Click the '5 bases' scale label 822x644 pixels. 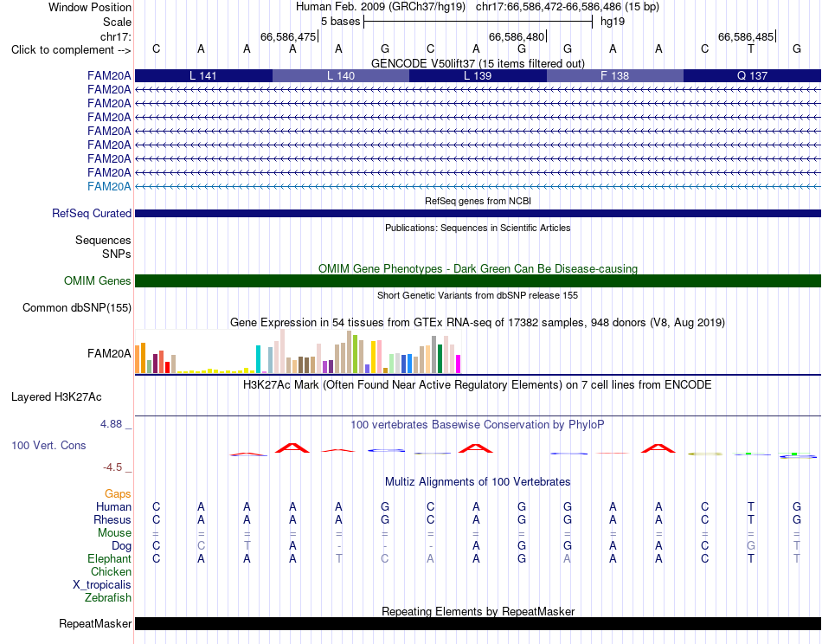(x=341, y=22)
